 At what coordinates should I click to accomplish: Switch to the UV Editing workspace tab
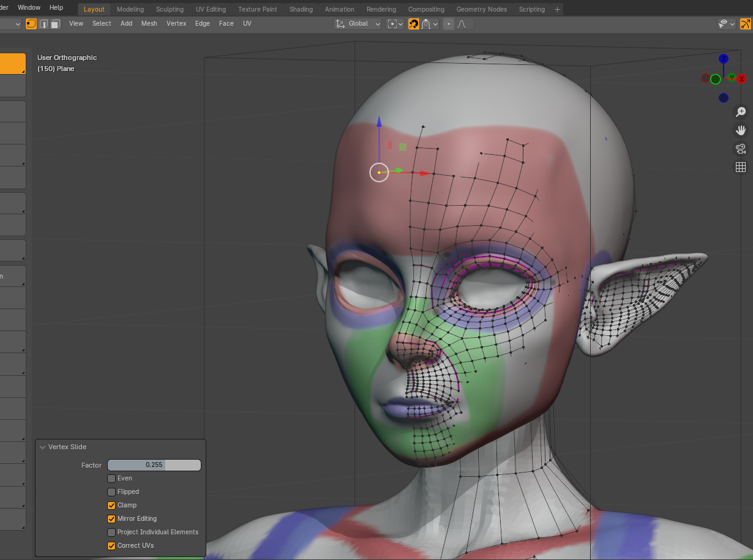pyautogui.click(x=211, y=9)
